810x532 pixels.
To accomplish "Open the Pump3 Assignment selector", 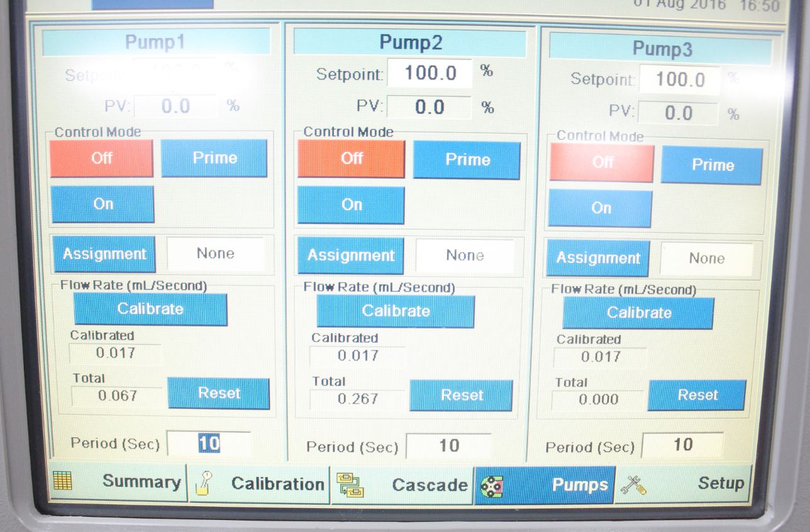I will (x=597, y=258).
